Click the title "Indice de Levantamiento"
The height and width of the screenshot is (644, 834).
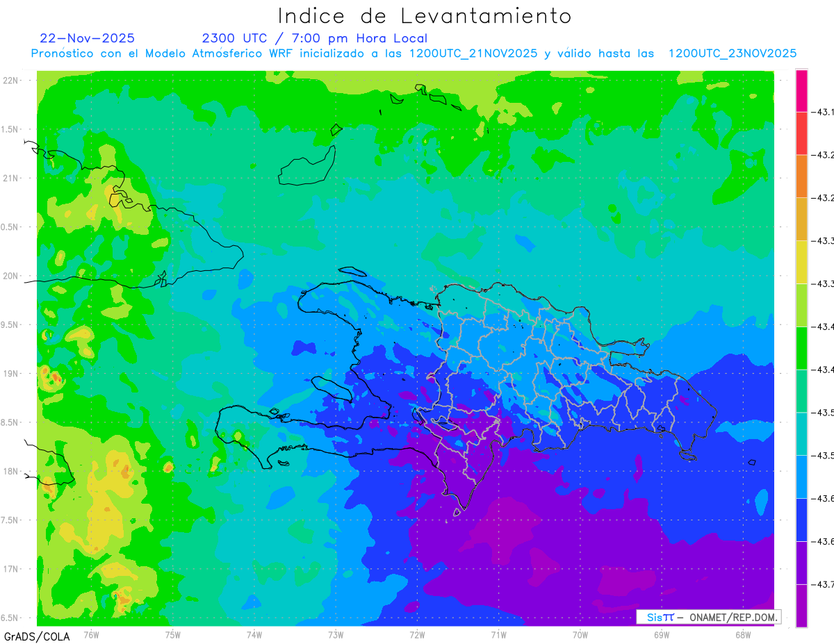pos(425,15)
